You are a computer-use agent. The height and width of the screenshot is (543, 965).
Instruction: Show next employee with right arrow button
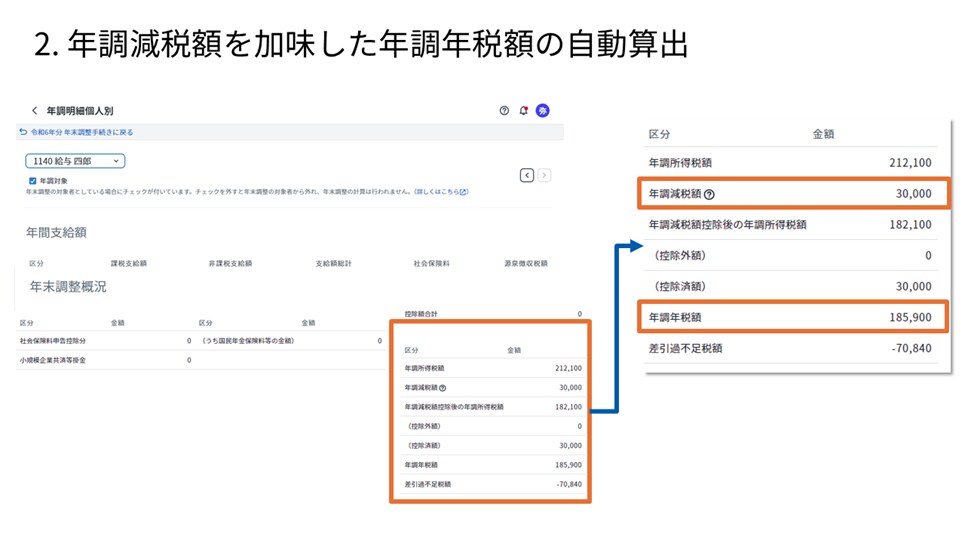(x=544, y=175)
